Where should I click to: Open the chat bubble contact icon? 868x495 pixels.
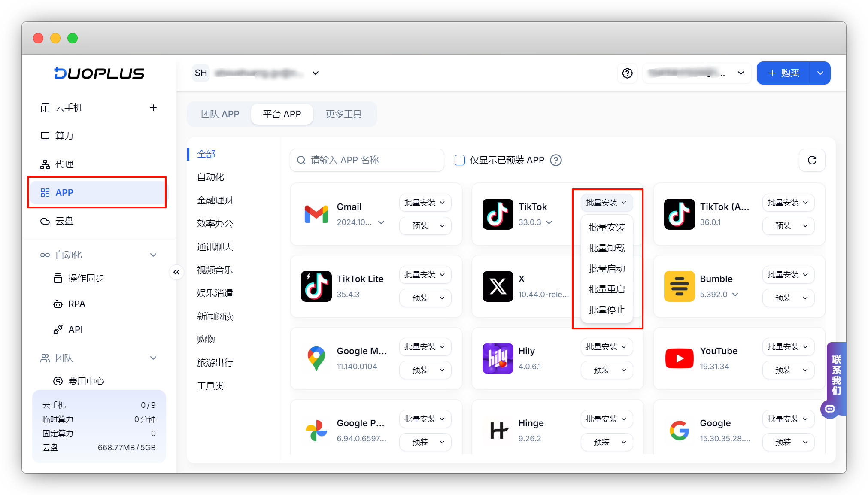pos(830,409)
